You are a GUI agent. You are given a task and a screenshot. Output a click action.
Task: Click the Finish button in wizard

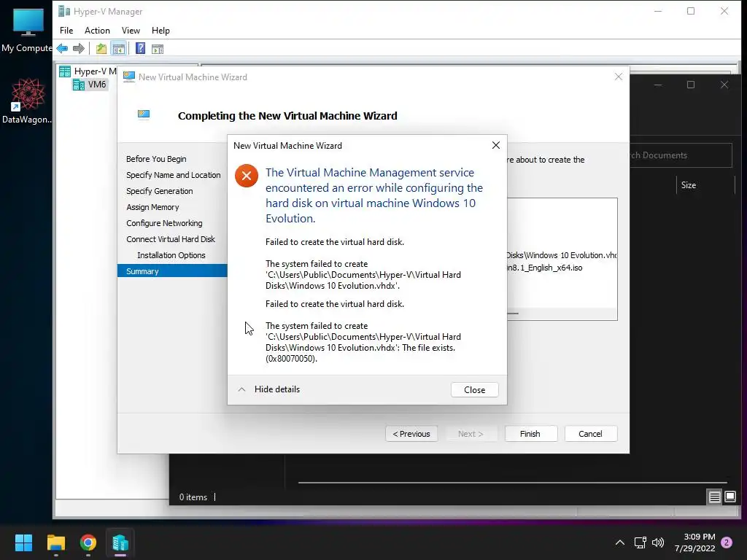pyautogui.click(x=530, y=434)
